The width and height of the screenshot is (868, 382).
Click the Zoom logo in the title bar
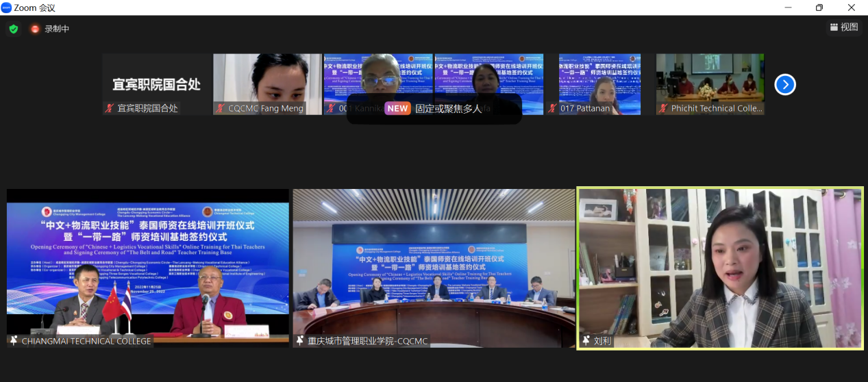coord(6,8)
